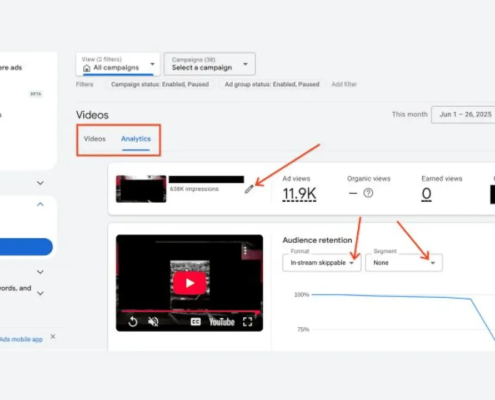Play the YouTube video preview
The width and height of the screenshot is (495, 400).
(189, 283)
